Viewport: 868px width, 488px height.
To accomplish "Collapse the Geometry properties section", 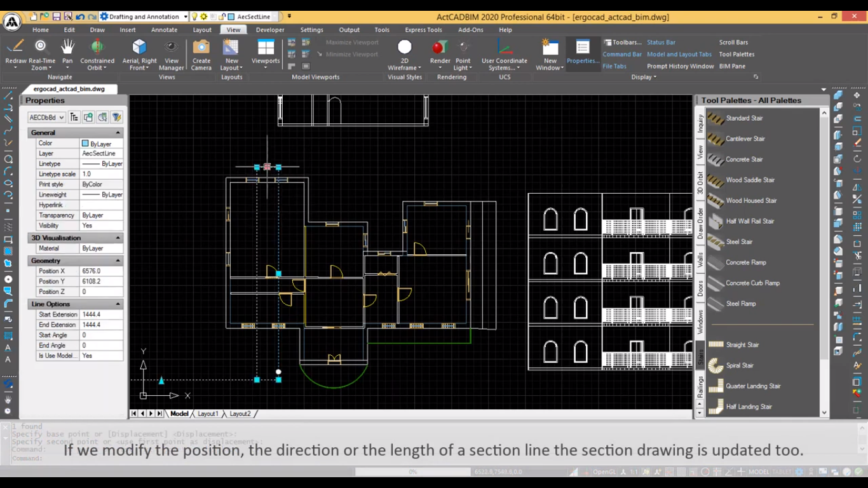I will click(118, 261).
